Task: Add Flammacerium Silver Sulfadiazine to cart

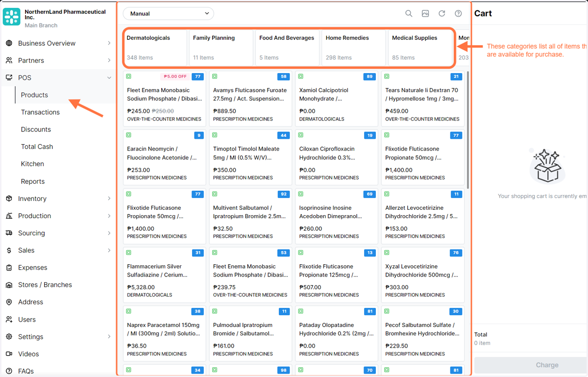Action: click(x=165, y=275)
